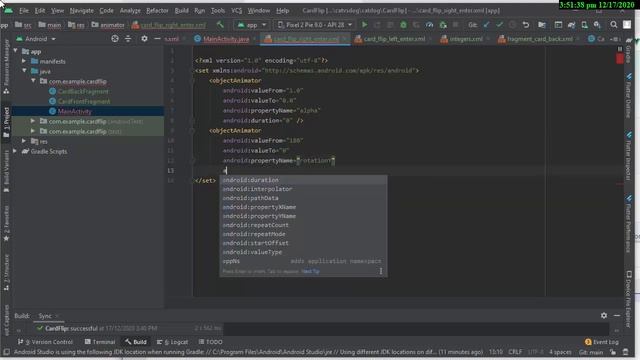640x360 pixels.
Task: Click Git: main branch in status bar
Action: (591, 352)
